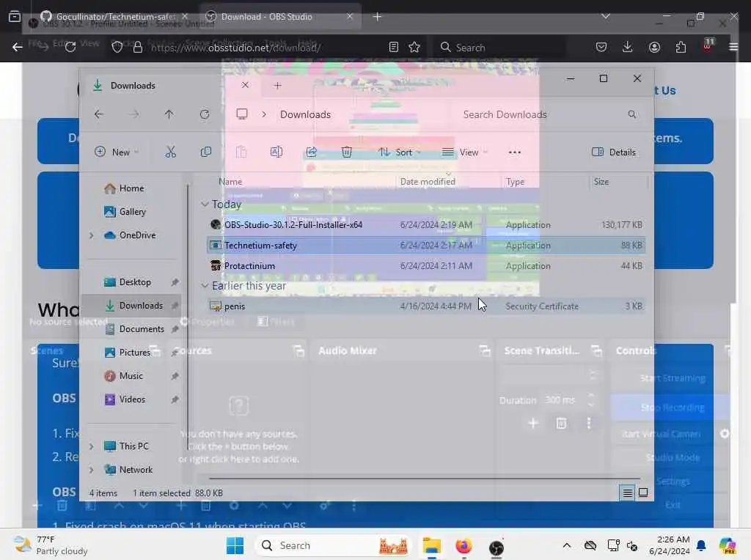Viewport: 751px width, 560px height.
Task: Refresh the Downloads folder view
Action: (x=205, y=114)
